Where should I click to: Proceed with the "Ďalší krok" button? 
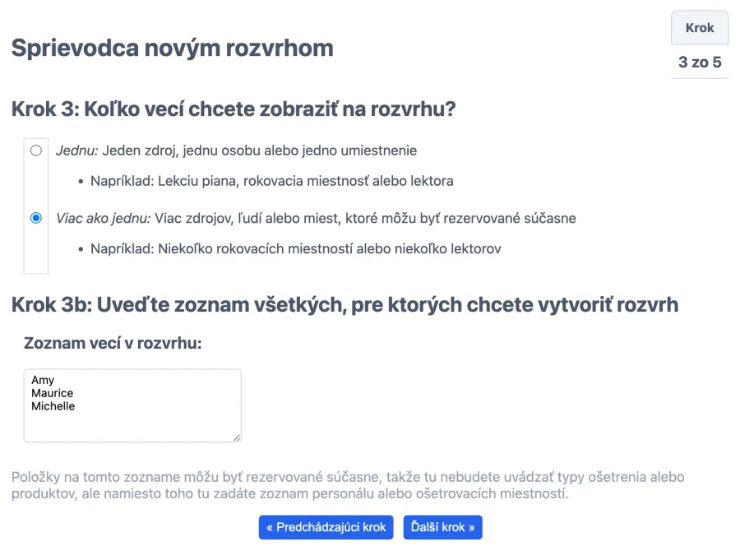(442, 527)
